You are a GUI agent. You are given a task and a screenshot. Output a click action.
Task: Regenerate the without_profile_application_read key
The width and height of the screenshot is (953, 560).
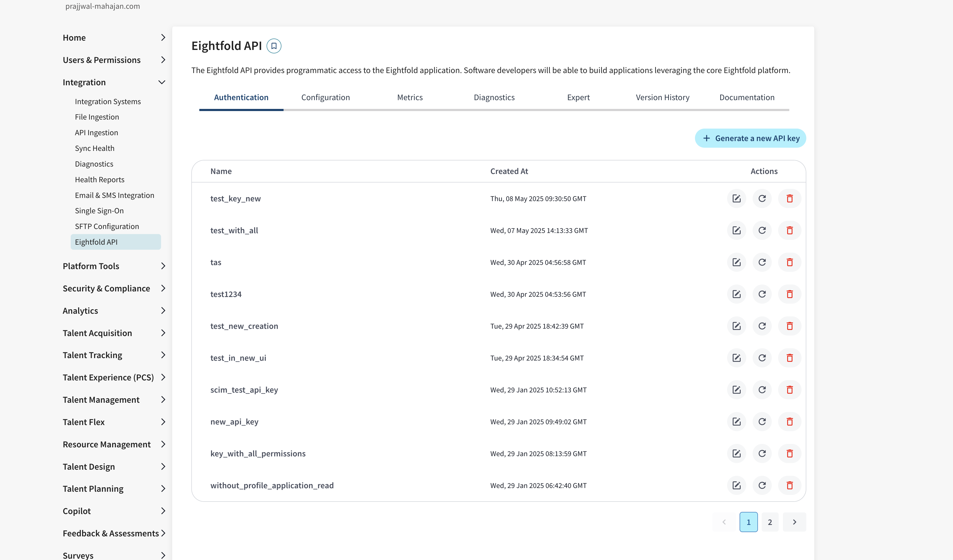tap(762, 486)
